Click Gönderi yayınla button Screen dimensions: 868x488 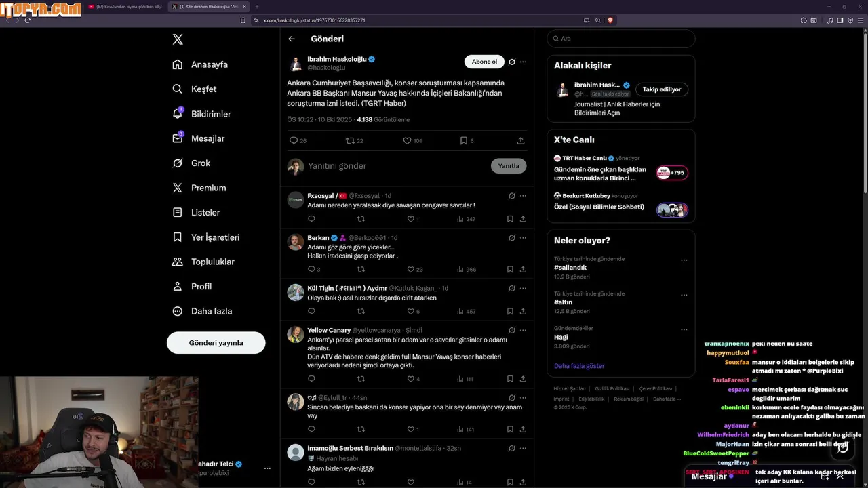tap(216, 343)
